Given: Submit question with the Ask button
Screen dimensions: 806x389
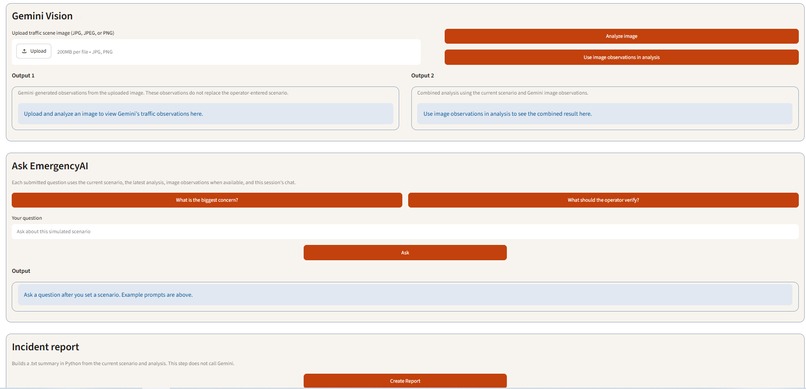Looking at the screenshot, I should tap(405, 252).
